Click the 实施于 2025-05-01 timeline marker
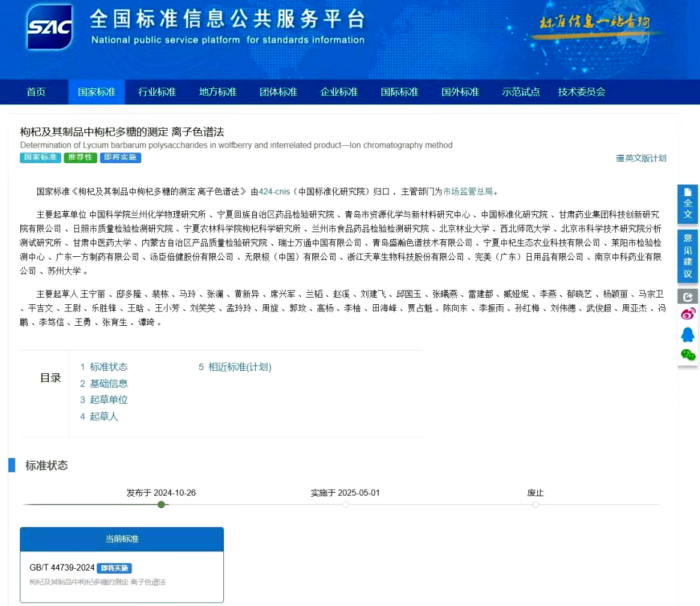Screen dimensions: 700x606 click(345, 505)
